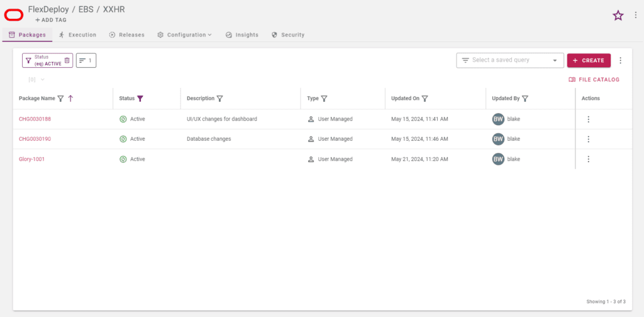The image size is (644, 317).
Task: Open actions menu for CHG0030190
Action: click(588, 139)
